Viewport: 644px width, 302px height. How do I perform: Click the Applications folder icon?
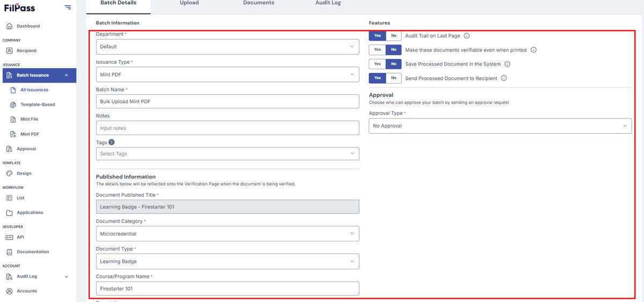click(x=10, y=212)
